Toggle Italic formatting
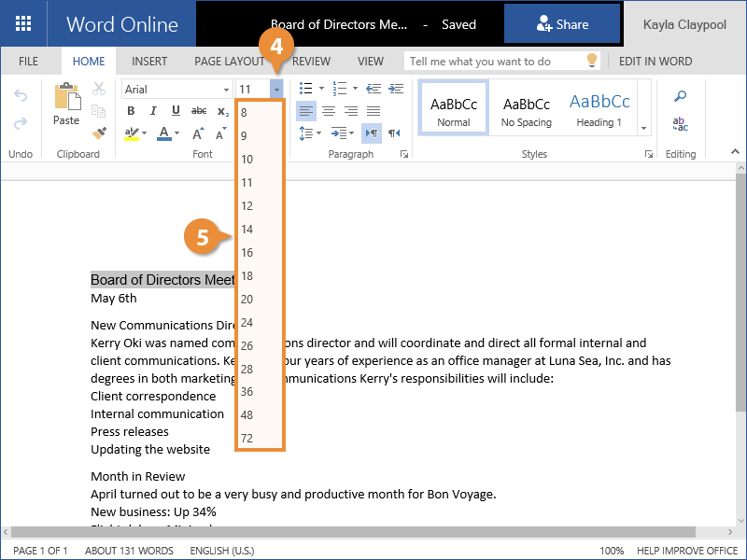The height and width of the screenshot is (560, 747). (x=153, y=111)
